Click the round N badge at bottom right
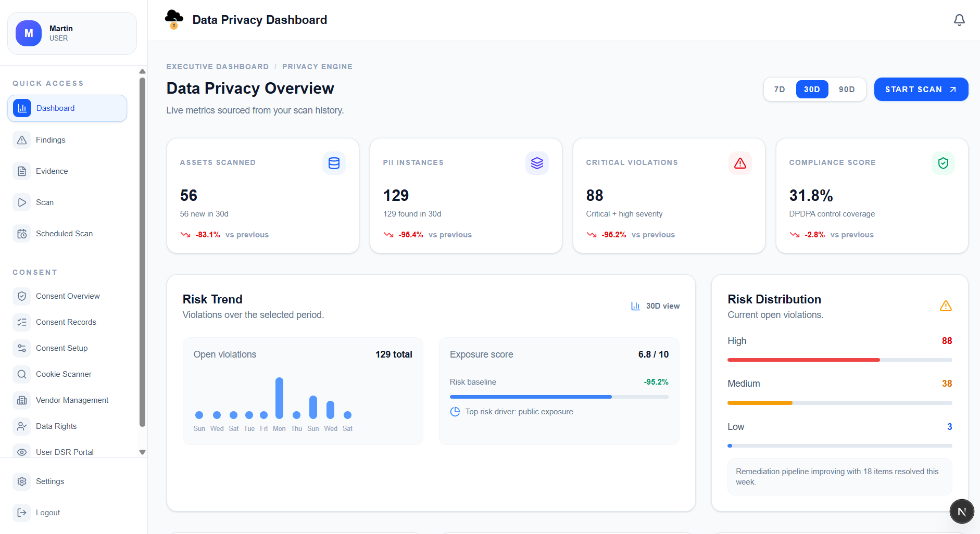Viewport: 980px width, 534px height. pos(962,512)
